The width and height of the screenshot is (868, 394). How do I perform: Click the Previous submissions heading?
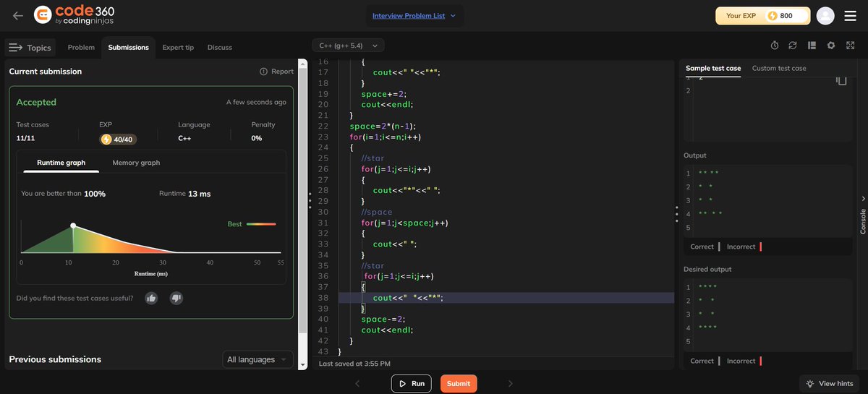click(55, 359)
